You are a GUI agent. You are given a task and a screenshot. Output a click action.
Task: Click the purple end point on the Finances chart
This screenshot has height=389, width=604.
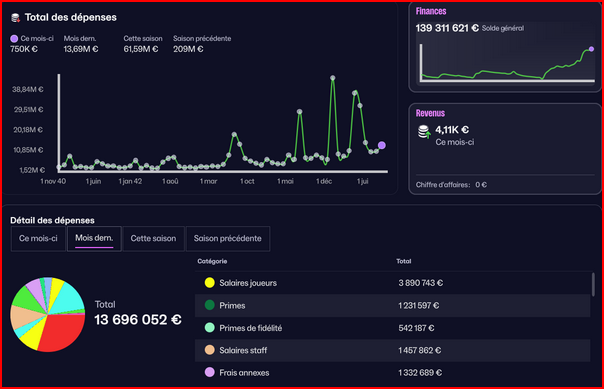591,49
